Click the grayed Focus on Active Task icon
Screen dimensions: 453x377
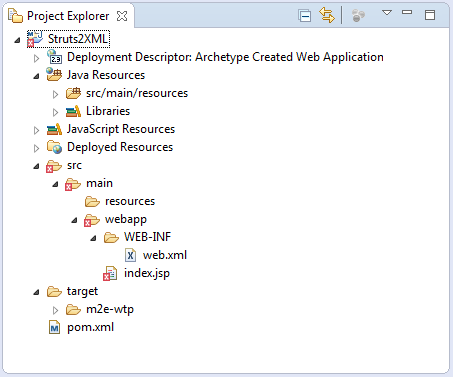pos(358,16)
